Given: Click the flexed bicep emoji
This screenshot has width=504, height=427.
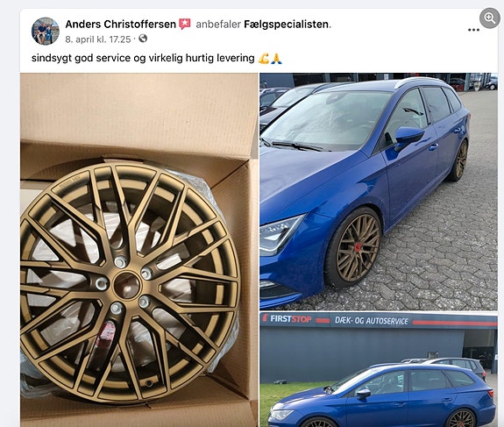Looking at the screenshot, I should click(264, 58).
